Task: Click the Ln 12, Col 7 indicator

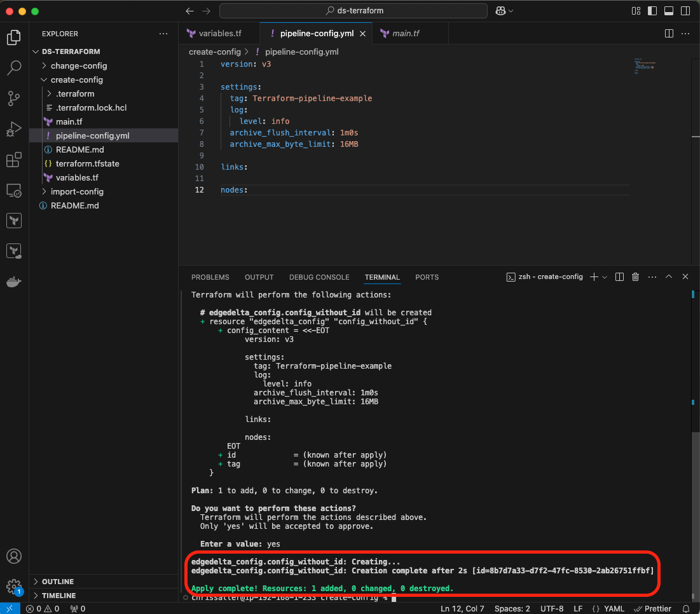Action: point(462,608)
